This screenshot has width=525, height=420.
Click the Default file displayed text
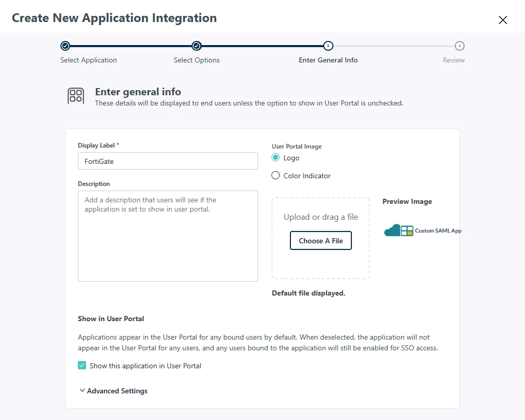[x=308, y=293]
